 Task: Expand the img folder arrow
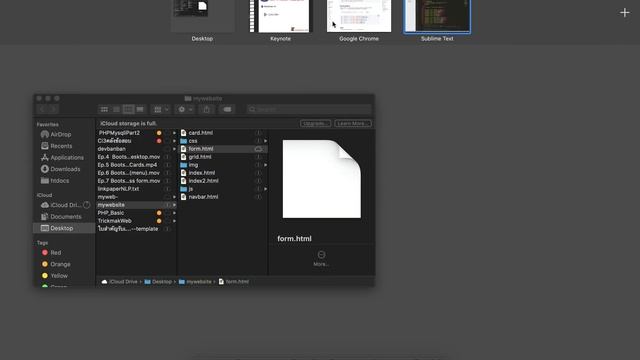pyautogui.click(x=266, y=165)
